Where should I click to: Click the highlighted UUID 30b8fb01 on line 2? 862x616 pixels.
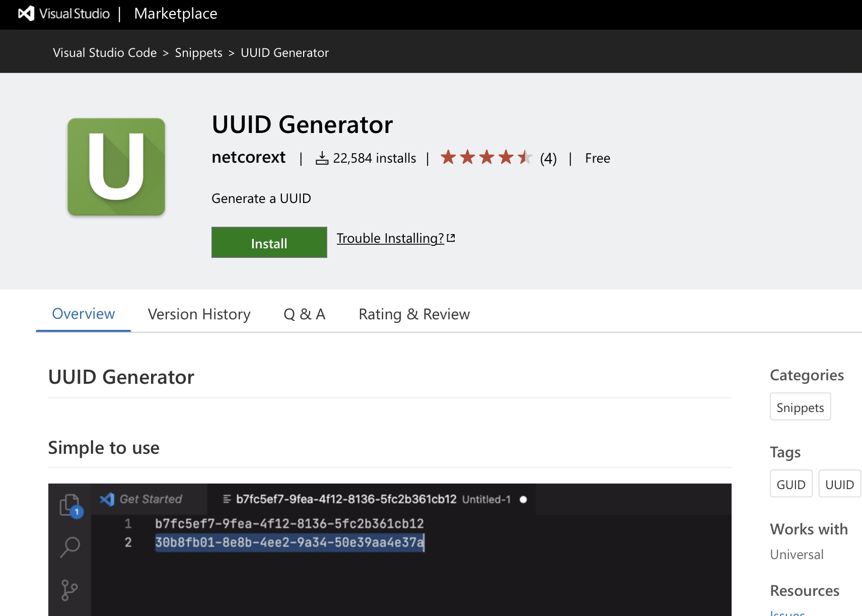click(x=290, y=542)
